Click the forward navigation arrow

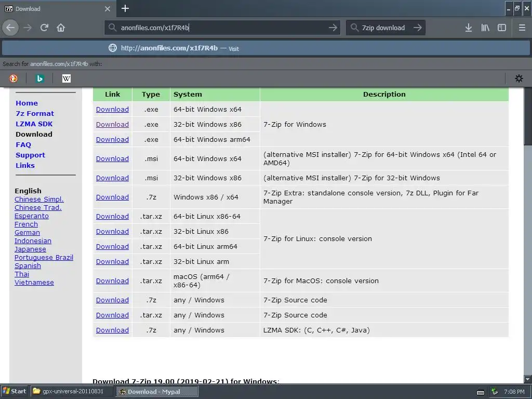(28, 28)
